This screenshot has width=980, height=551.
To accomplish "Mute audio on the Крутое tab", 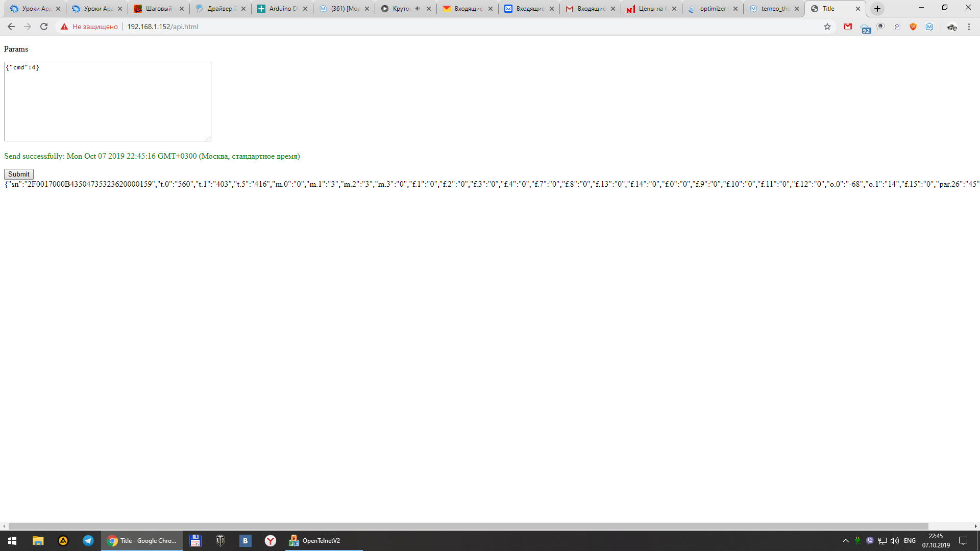I will tap(418, 9).
